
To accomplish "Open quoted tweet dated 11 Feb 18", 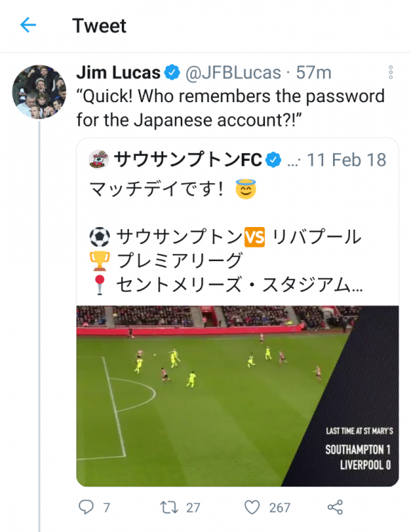I will click(x=347, y=160).
